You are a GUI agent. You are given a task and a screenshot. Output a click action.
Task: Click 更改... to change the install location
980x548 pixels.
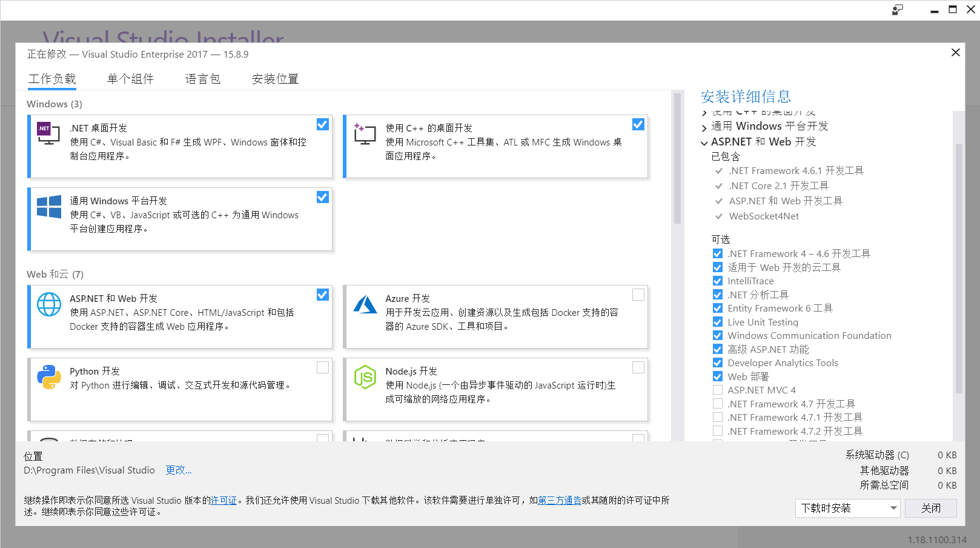[x=178, y=470]
